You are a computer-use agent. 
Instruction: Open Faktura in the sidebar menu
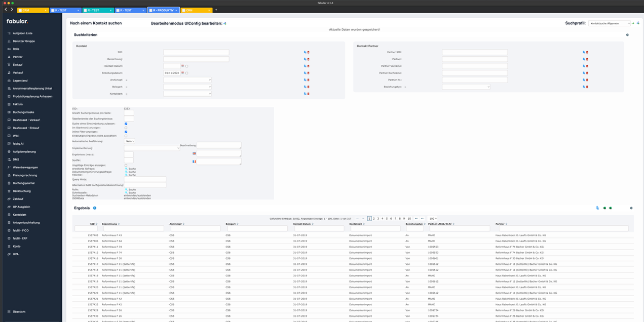pos(18,104)
